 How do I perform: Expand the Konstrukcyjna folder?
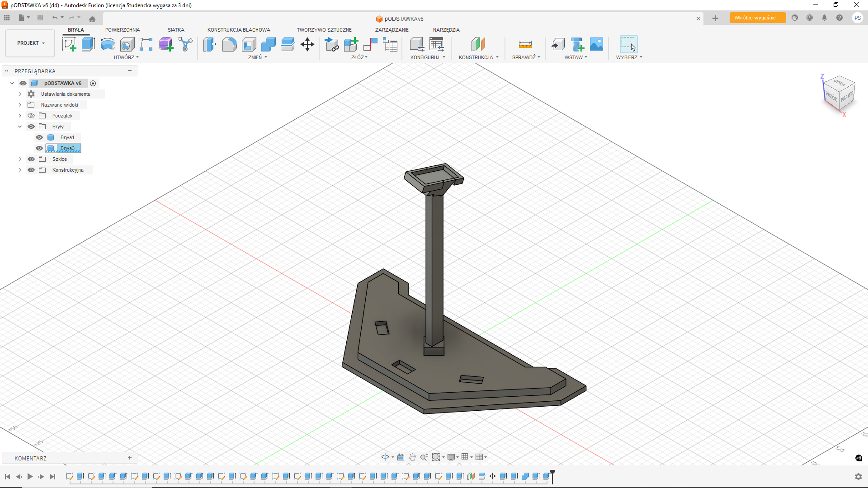[20, 170]
